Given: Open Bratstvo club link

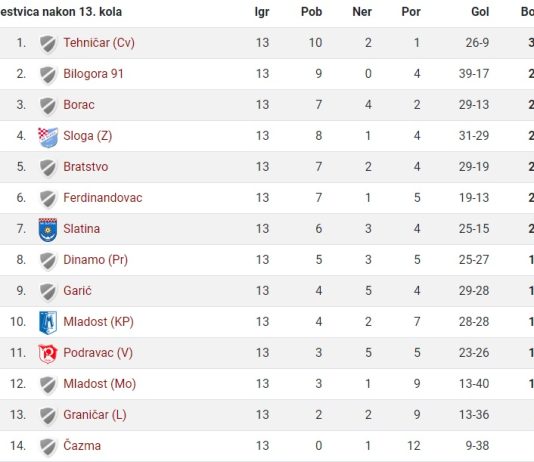Looking at the screenshot, I should tap(86, 167).
